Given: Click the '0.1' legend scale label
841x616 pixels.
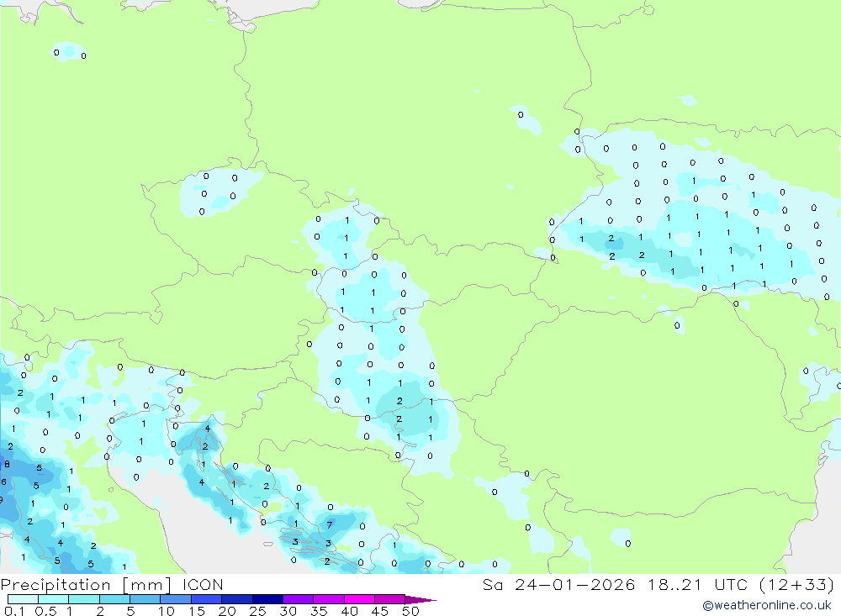Looking at the screenshot, I should pyautogui.click(x=14, y=611).
